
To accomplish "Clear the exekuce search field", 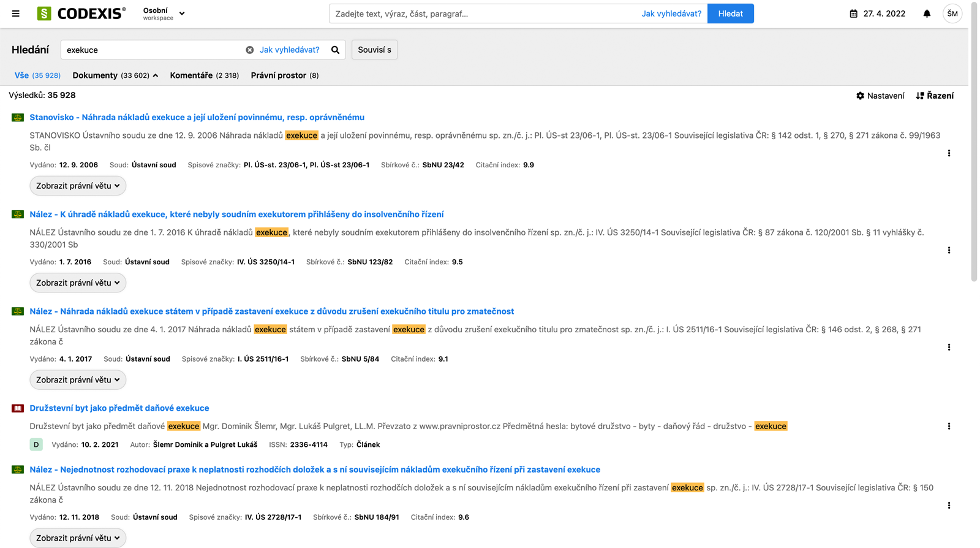I will tap(250, 50).
